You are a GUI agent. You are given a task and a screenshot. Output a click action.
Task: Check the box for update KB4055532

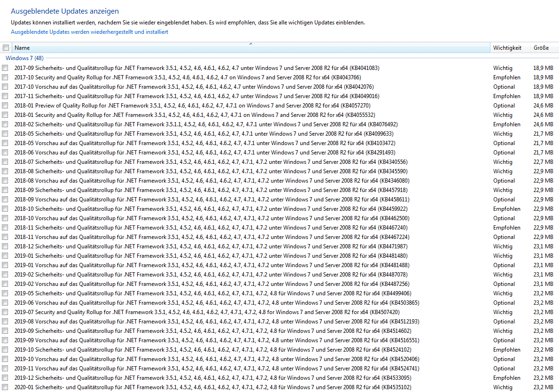[x=5, y=115]
